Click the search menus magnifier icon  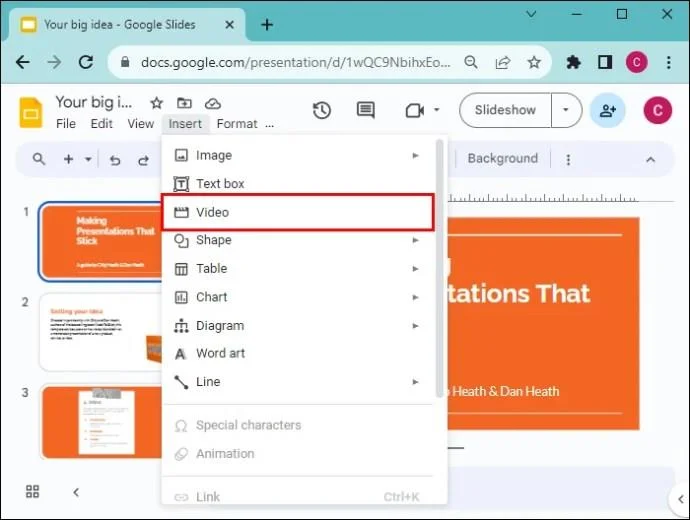pos(39,159)
